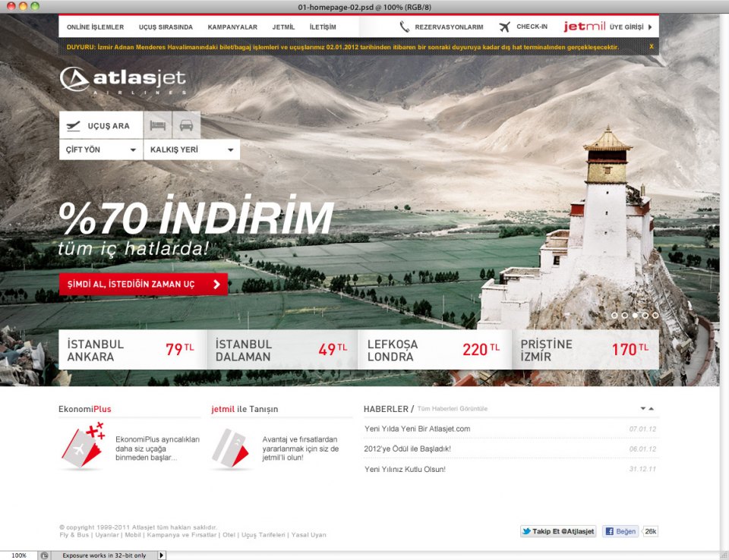Click the jetmil card icon
Screen dimensions: 729x560
231,448
